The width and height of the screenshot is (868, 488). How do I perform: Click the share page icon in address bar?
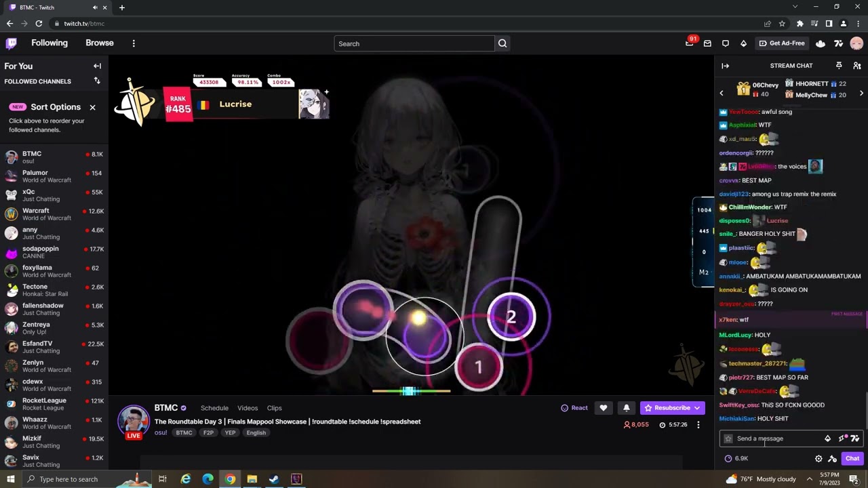tap(768, 24)
